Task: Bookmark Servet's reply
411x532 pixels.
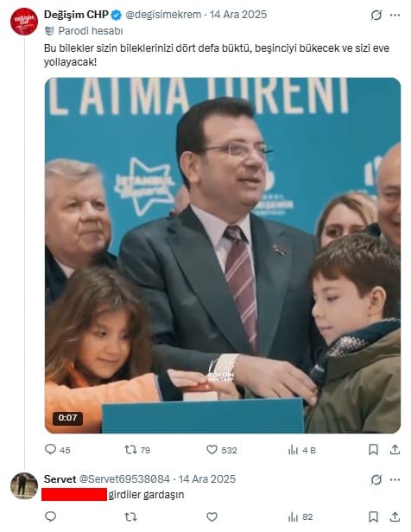Action: click(373, 516)
